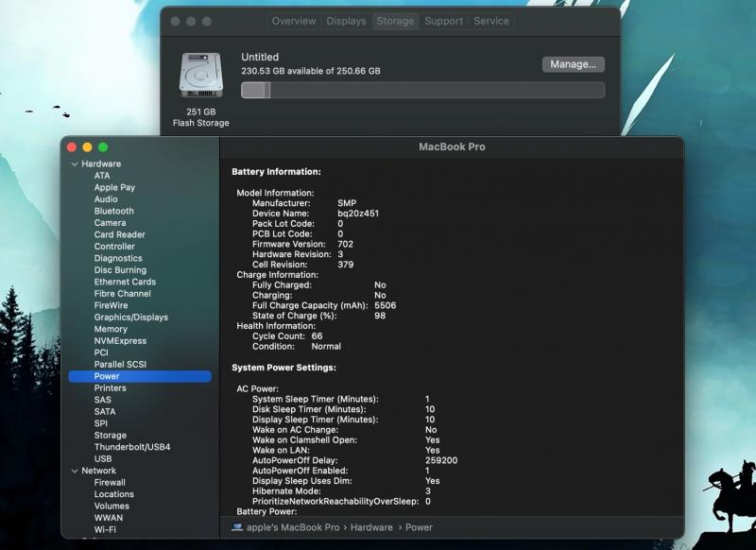Image resolution: width=756 pixels, height=550 pixels.
Task: Click the State of Charge value '98'
Action: point(380,316)
